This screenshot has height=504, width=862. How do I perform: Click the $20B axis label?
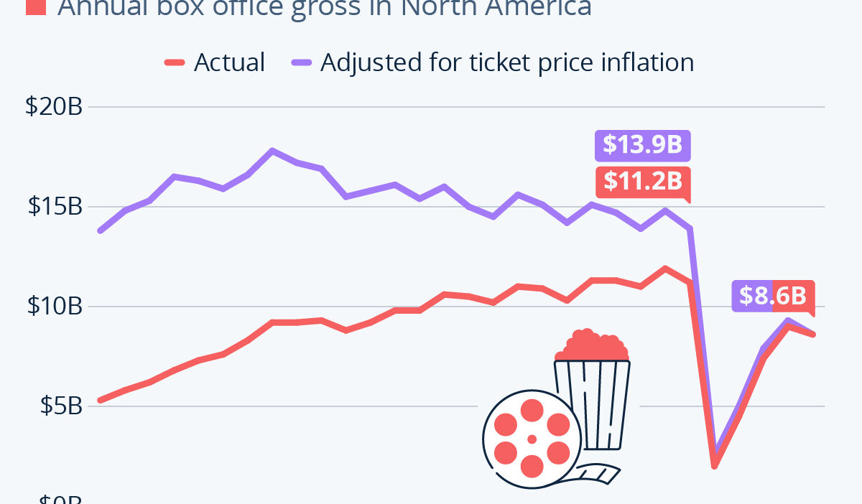click(x=54, y=107)
